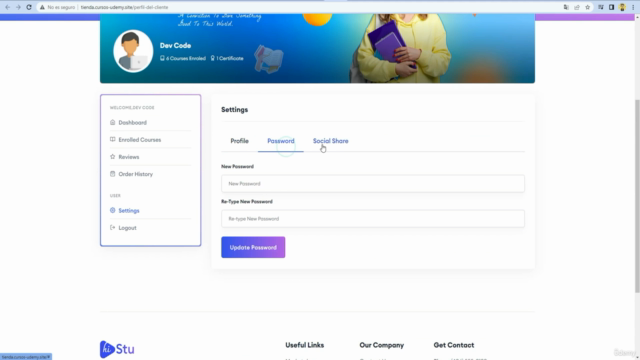Open the Social Share tab
640x360 pixels.
coord(331,141)
